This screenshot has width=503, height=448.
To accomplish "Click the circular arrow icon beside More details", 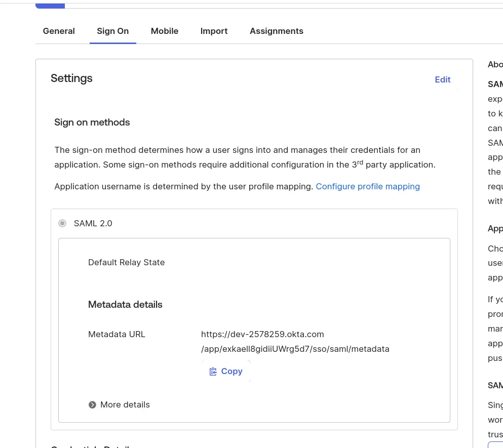I will point(92,404).
